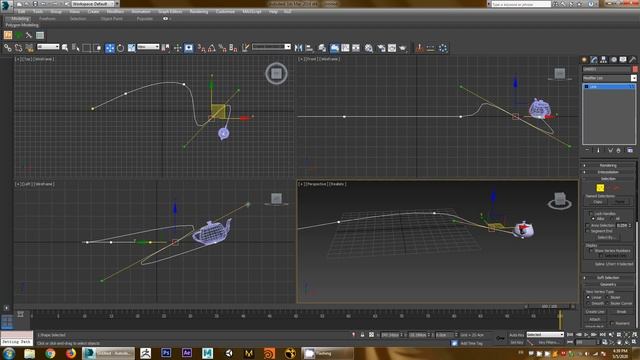Image resolution: width=640 pixels, height=360 pixels.
Task: Enable the Area Selection checkbox
Action: coord(588,225)
